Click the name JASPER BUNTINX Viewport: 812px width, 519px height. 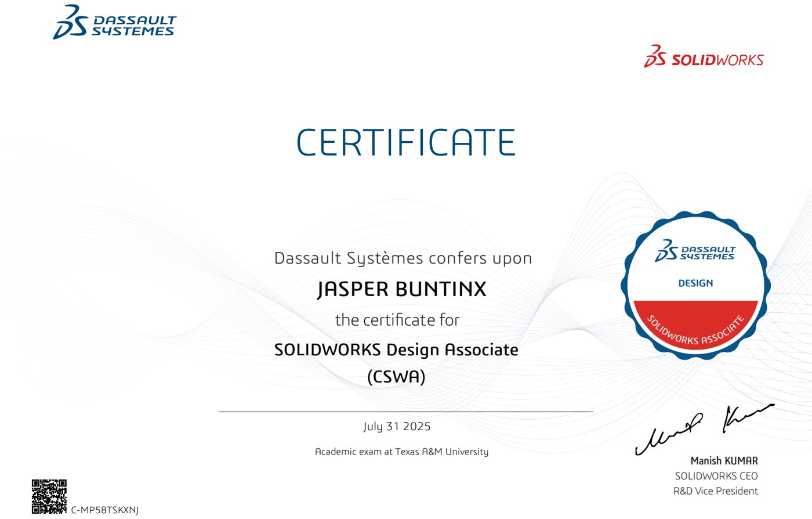pos(402,289)
